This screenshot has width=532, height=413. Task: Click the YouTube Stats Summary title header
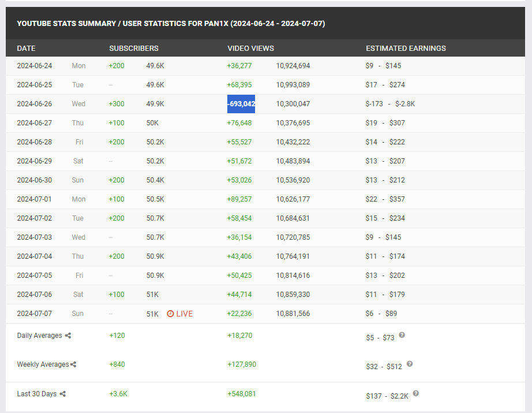pyautogui.click(x=171, y=24)
